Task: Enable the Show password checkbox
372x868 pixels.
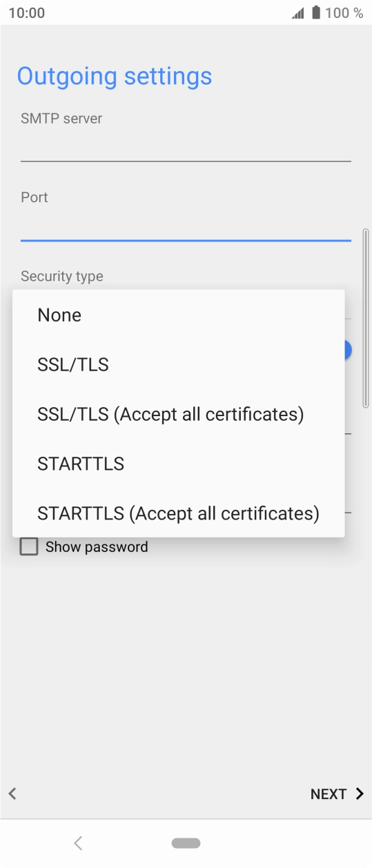Action: coord(29,547)
